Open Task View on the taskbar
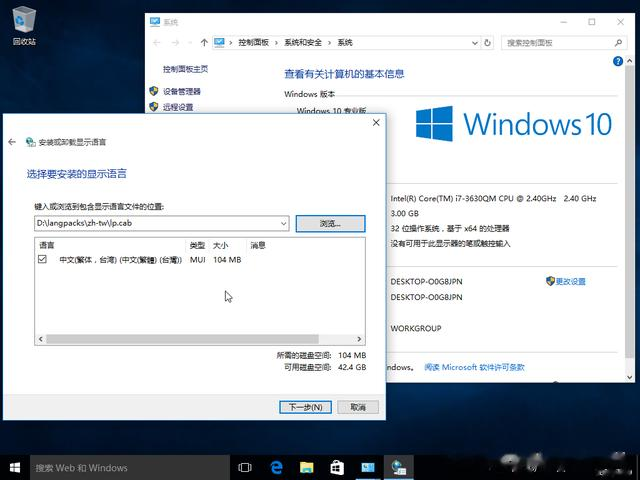 coord(244,467)
